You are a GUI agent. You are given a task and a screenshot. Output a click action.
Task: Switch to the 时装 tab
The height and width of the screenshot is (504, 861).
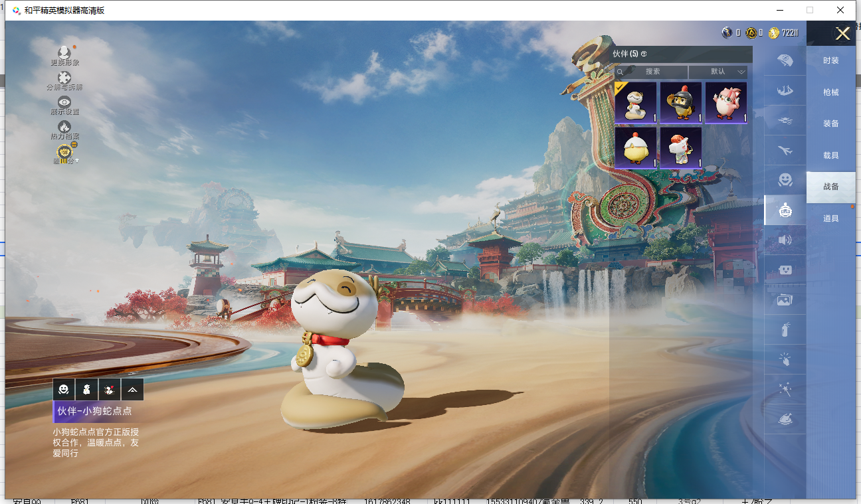[x=830, y=60]
